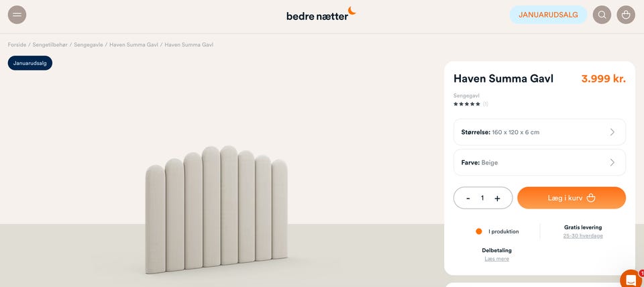Click the star rating row
Viewport: 644px width, 287px height.
click(x=467, y=104)
